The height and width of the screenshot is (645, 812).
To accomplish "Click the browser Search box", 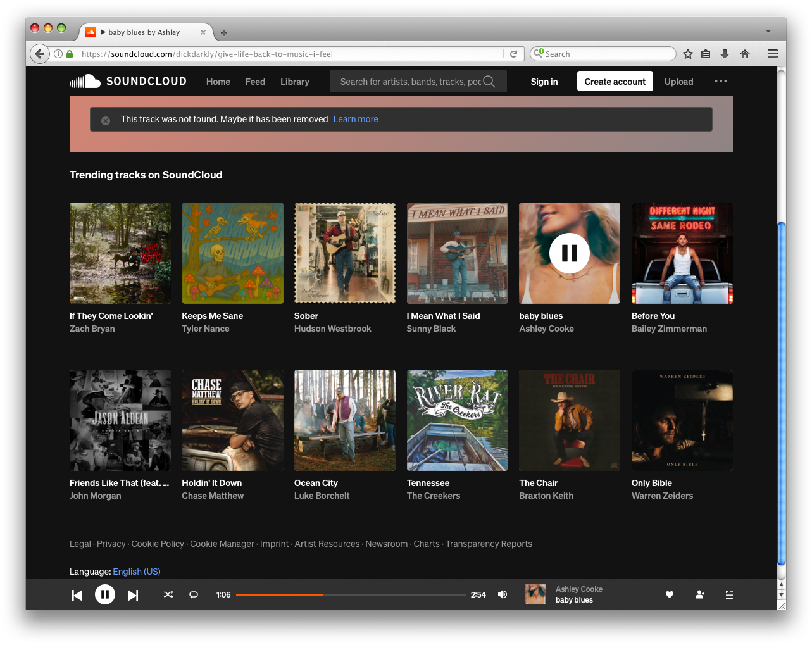I will pos(603,54).
